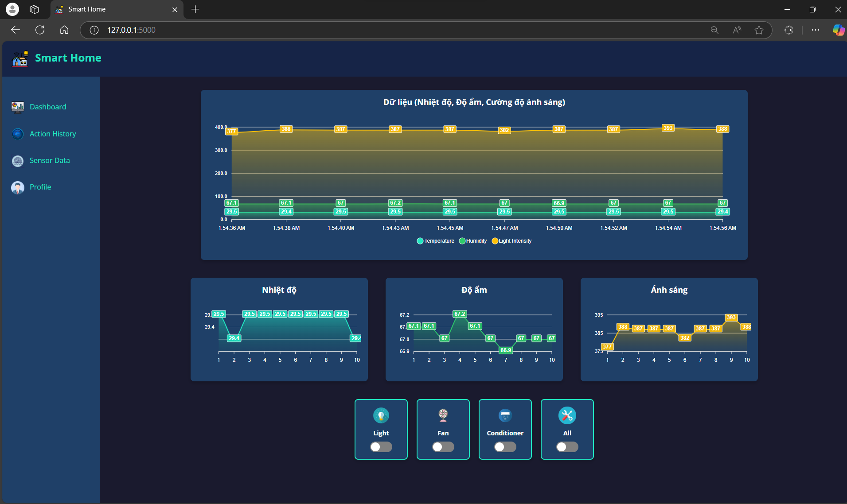The width and height of the screenshot is (847, 504).
Task: Toggle the Light switch on
Action: (x=381, y=447)
